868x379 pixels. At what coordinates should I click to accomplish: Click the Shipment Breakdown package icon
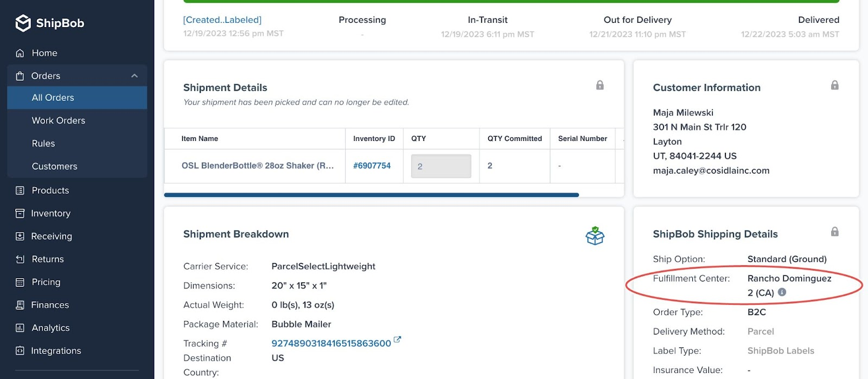(x=595, y=236)
